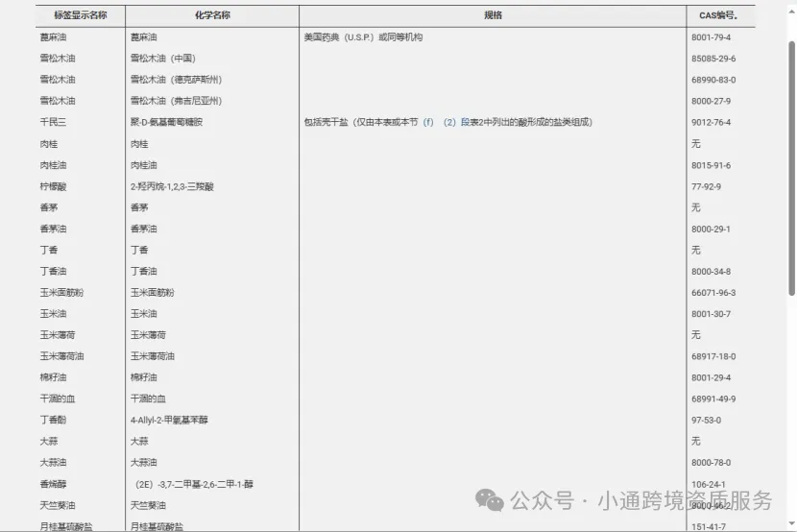Click 香茅油 in the label name column
Image resolution: width=798 pixels, height=532 pixels.
[x=53, y=230]
